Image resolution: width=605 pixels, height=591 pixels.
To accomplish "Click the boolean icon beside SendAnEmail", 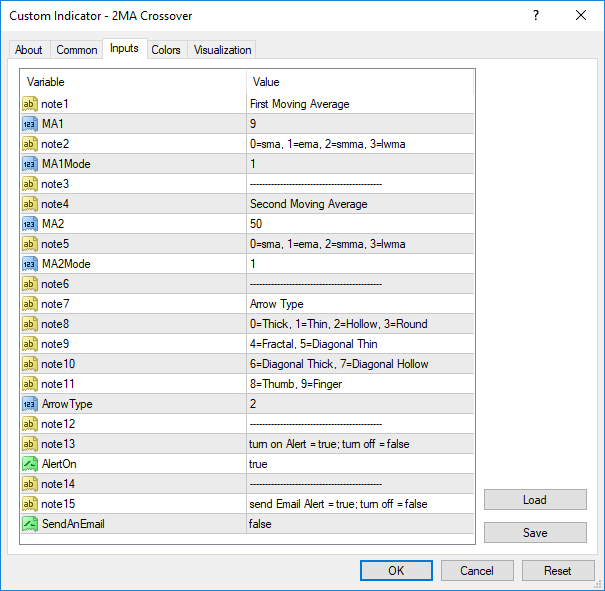I will click(30, 524).
